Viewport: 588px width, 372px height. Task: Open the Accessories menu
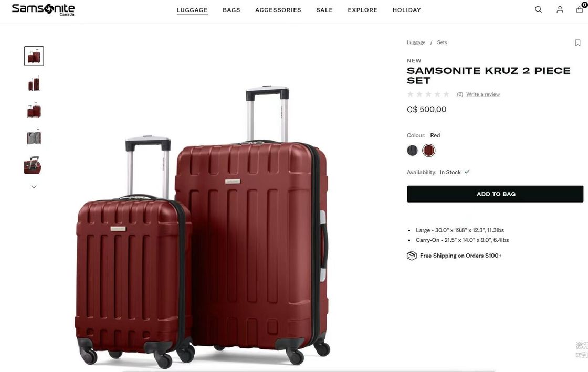tap(278, 10)
